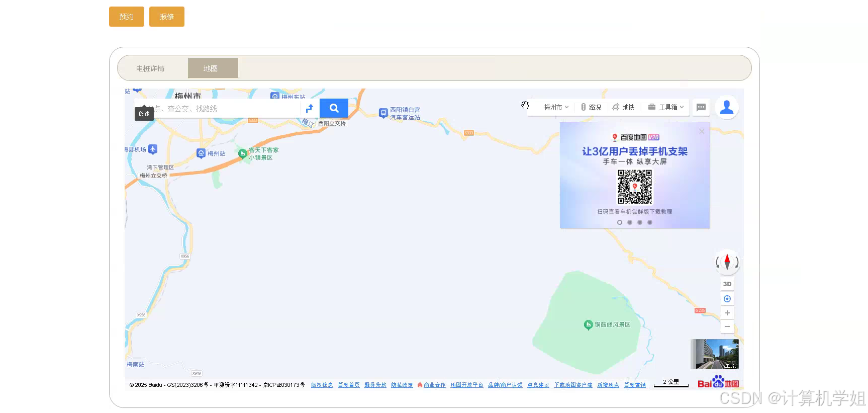Click the locate-me target icon
This screenshot has height=413, width=868.
(727, 299)
